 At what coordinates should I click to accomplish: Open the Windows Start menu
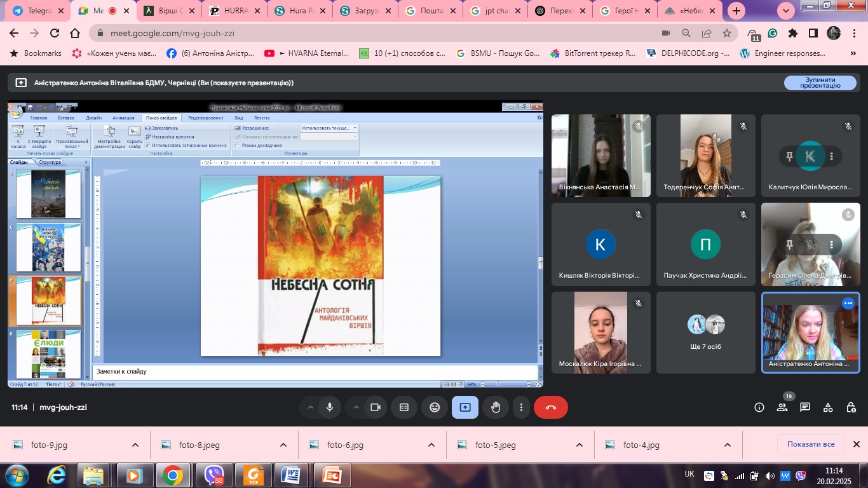coord(16,475)
